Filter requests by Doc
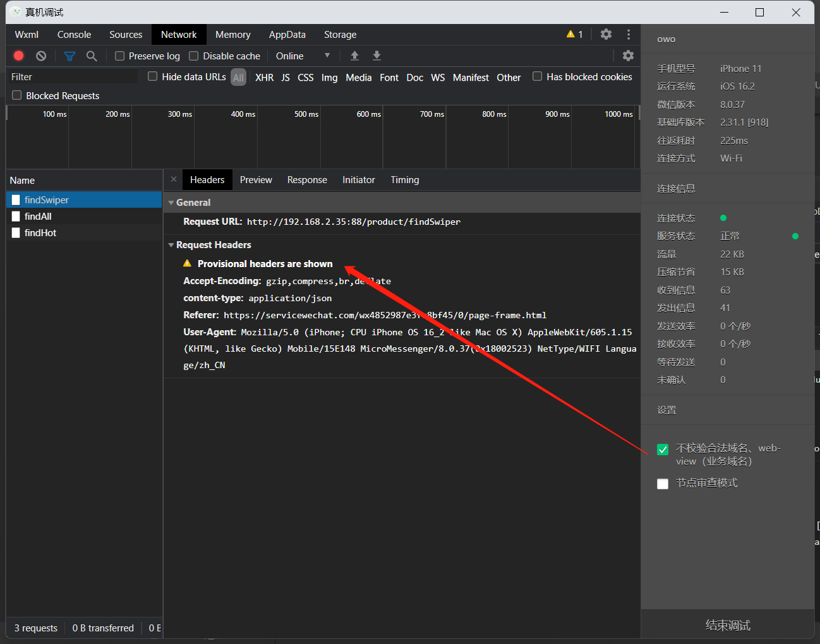This screenshot has width=820, height=644. pyautogui.click(x=414, y=78)
